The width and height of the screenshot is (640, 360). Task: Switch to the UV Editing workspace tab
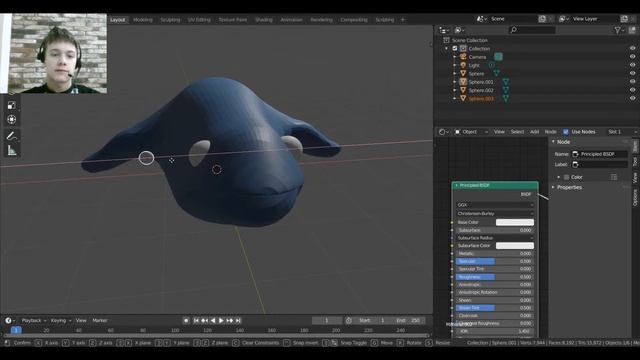[x=199, y=20]
